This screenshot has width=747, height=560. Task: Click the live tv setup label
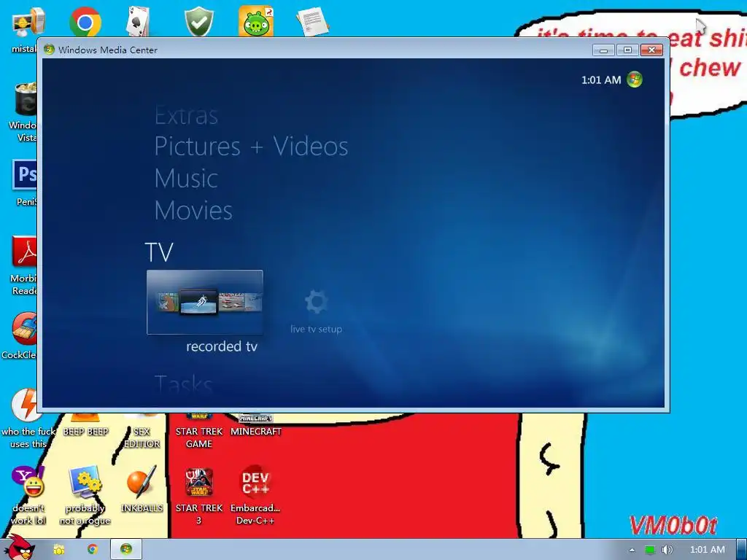point(317,329)
